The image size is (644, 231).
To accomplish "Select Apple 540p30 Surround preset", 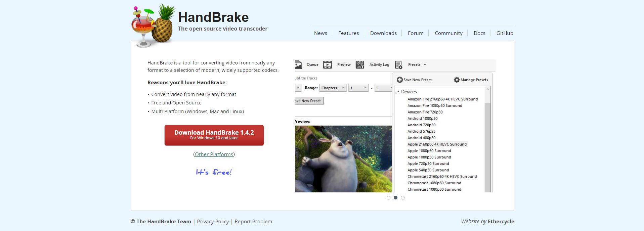I will point(428,170).
